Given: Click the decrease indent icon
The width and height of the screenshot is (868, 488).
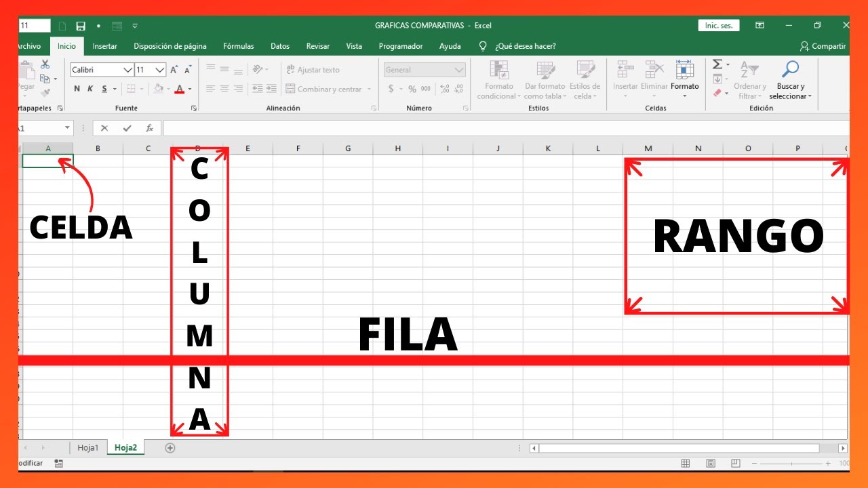Looking at the screenshot, I should coord(257,89).
